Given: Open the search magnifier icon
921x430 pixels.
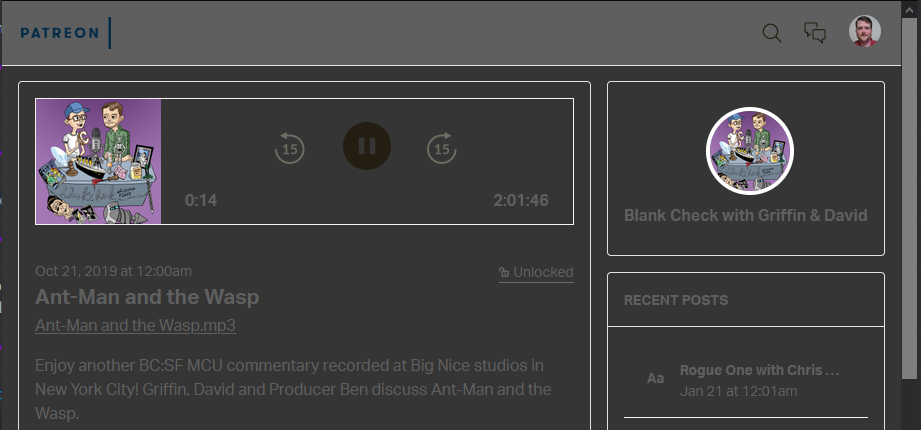Looking at the screenshot, I should click(772, 33).
